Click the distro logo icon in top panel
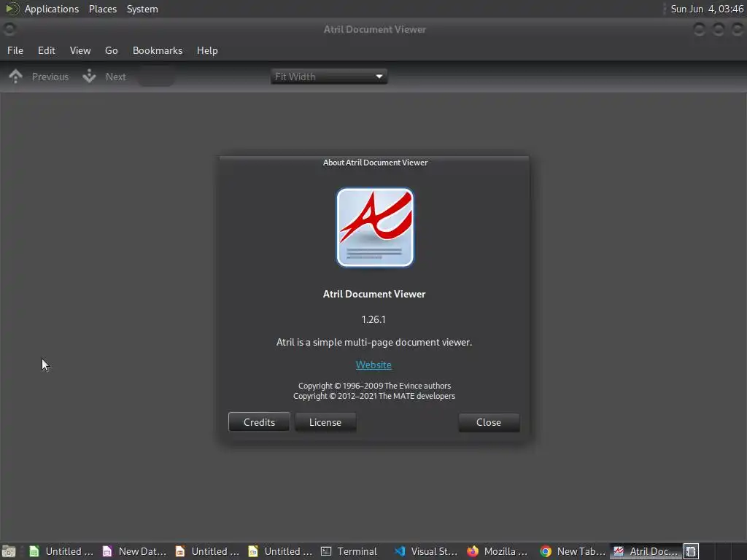Screen dimensions: 747x560 (12, 9)
